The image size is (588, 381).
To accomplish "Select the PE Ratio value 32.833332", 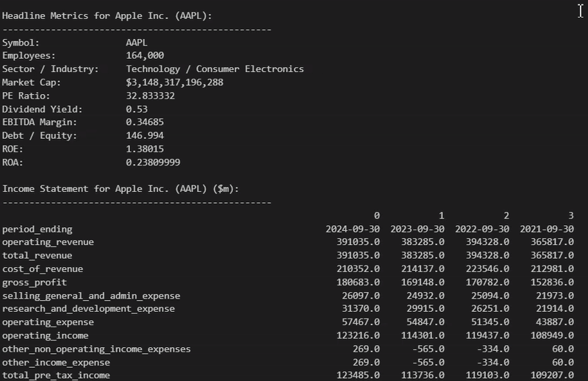I will pos(150,96).
